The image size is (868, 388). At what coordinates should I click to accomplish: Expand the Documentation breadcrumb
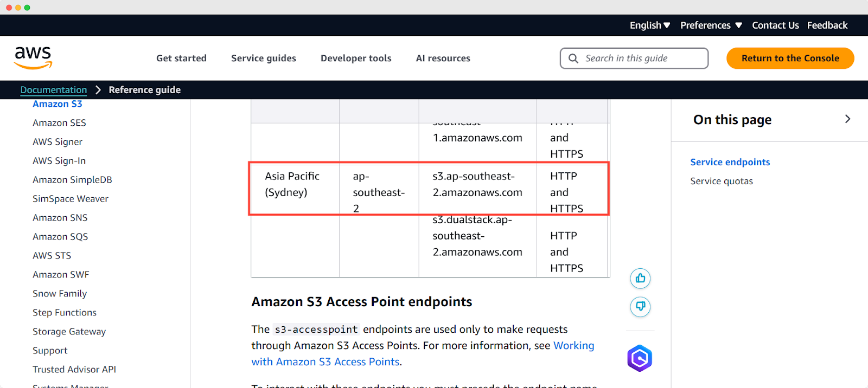click(53, 89)
